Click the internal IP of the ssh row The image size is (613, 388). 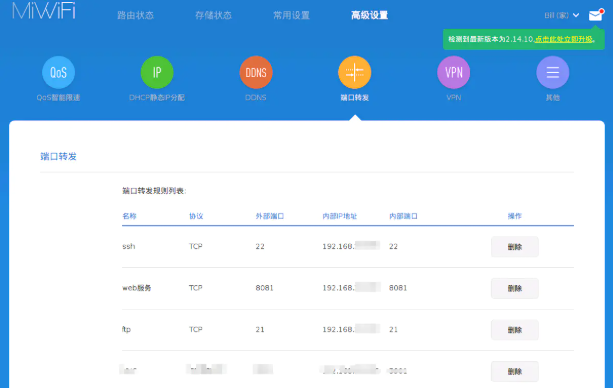coord(351,246)
